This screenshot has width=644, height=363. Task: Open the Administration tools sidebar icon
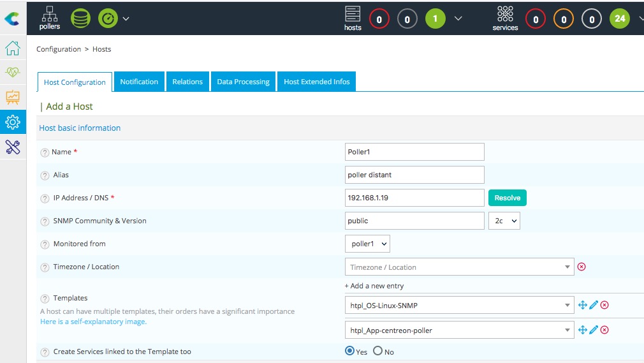pyautogui.click(x=13, y=147)
